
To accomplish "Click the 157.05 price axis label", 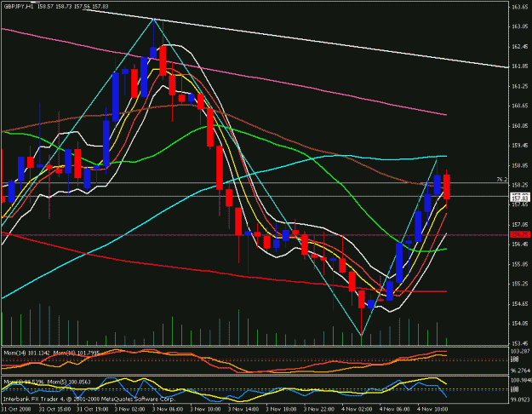I will point(519,225).
